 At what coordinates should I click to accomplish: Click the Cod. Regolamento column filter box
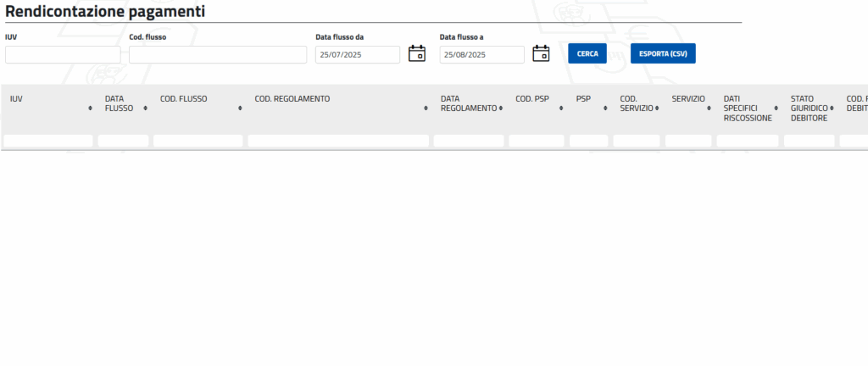tap(338, 141)
